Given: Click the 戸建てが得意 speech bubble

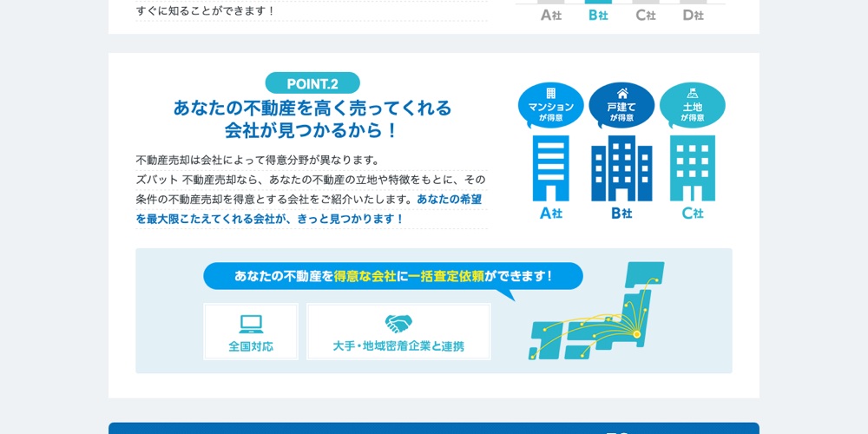Looking at the screenshot, I should (621, 106).
